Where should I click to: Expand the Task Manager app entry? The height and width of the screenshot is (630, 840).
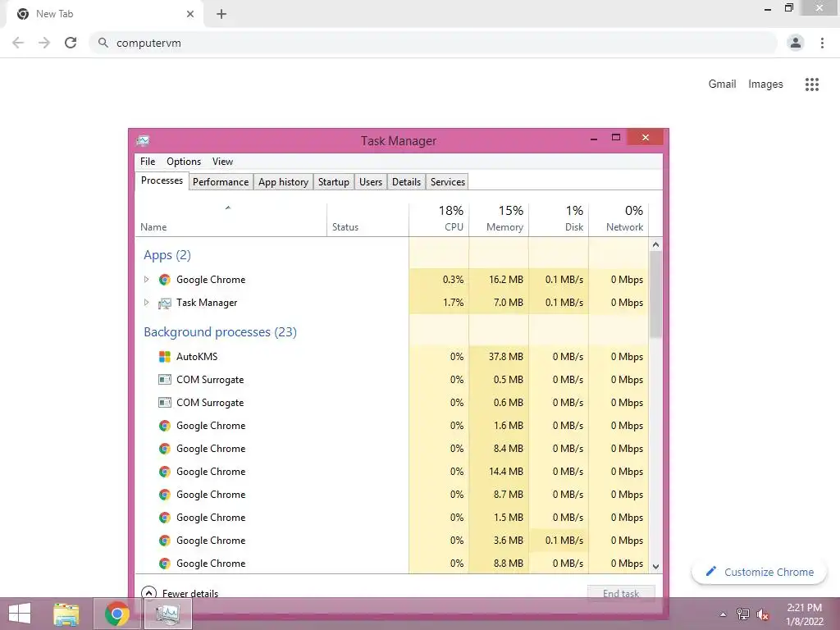pyautogui.click(x=146, y=303)
